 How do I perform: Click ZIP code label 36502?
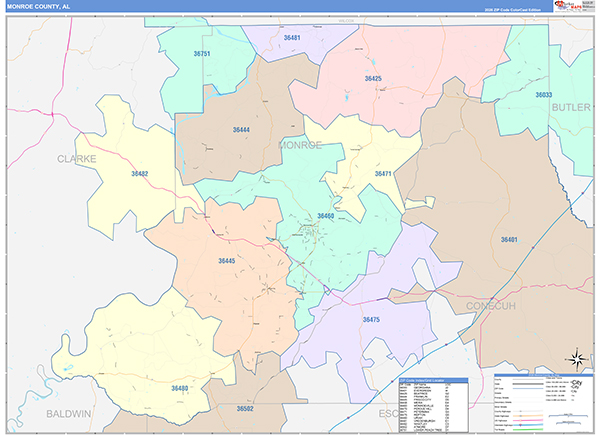click(x=245, y=409)
